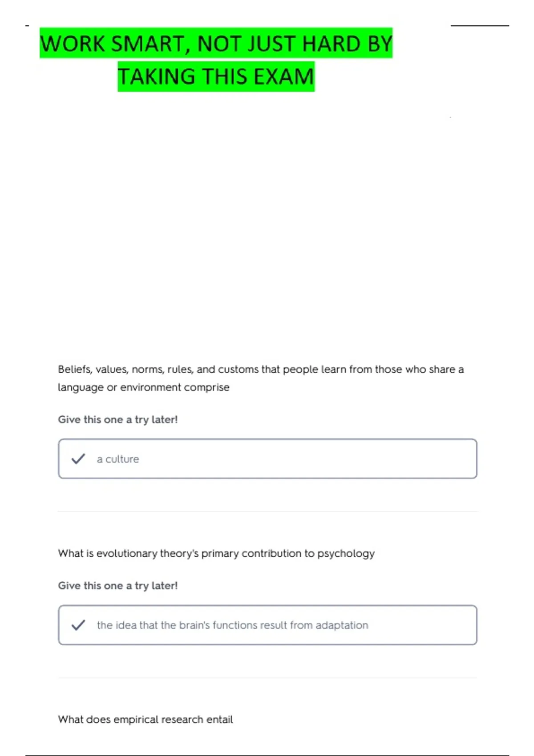Click the bottom border line of the page

(267, 755)
